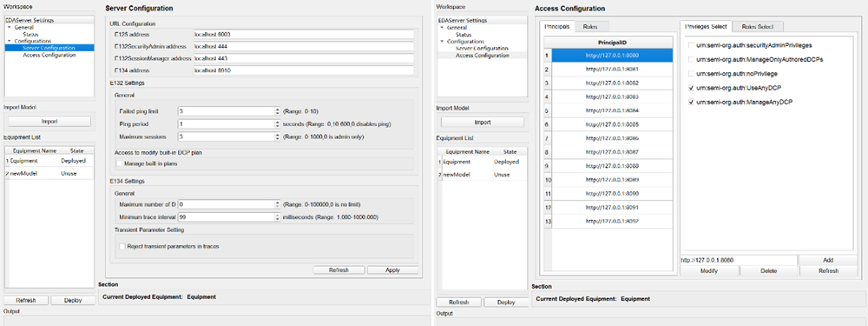Viewport: 868px width, 326px height.
Task: Click the Refresh button beside Delete
Action: click(827, 271)
